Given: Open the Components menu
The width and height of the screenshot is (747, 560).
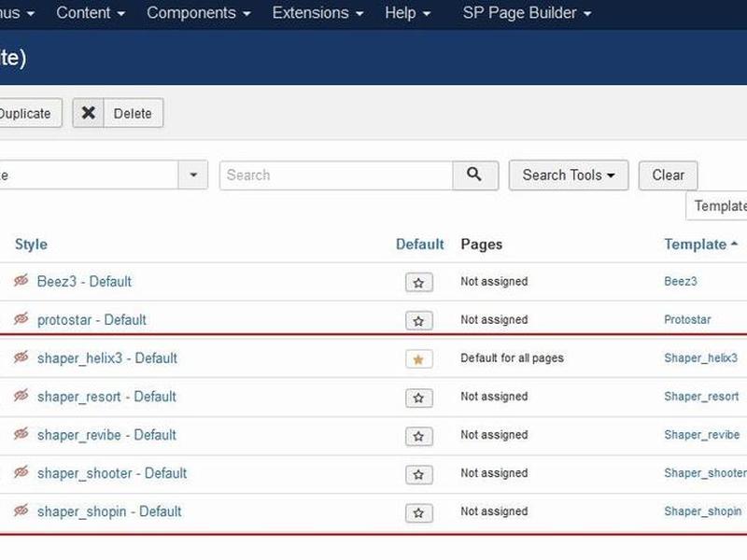Looking at the screenshot, I should pyautogui.click(x=199, y=13).
